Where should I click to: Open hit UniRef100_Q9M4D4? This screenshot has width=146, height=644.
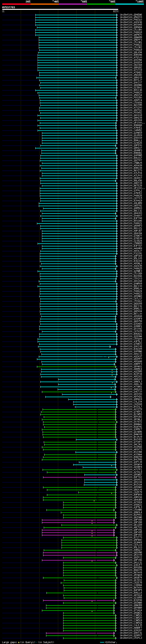[131, 27]
